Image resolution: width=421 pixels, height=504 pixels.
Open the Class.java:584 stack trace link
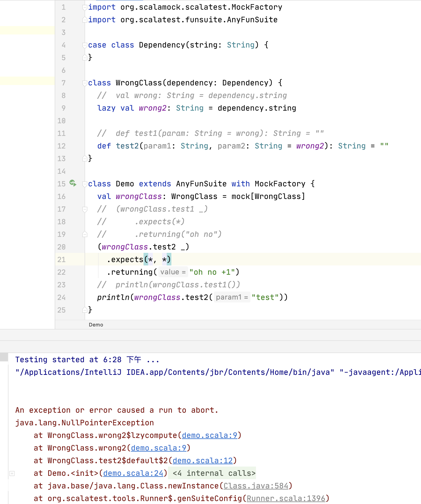(256, 486)
